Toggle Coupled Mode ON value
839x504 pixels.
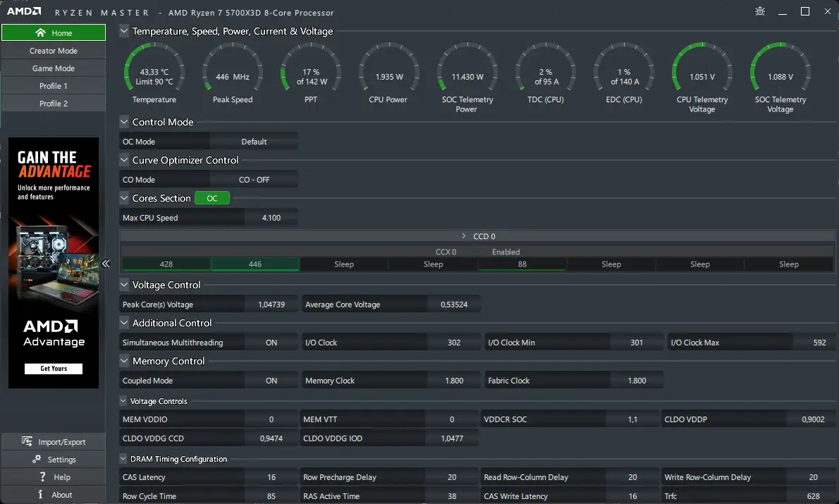[x=271, y=381]
